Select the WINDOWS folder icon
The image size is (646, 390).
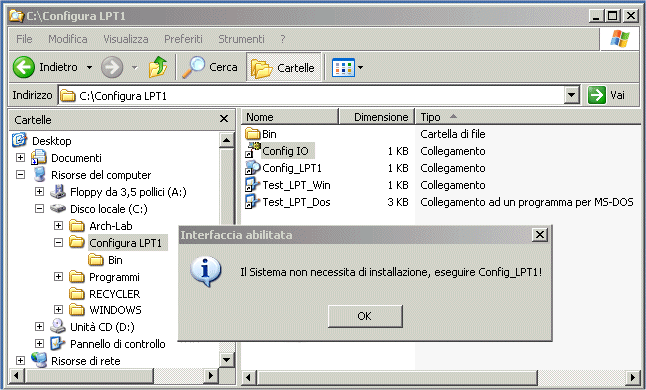(x=77, y=309)
